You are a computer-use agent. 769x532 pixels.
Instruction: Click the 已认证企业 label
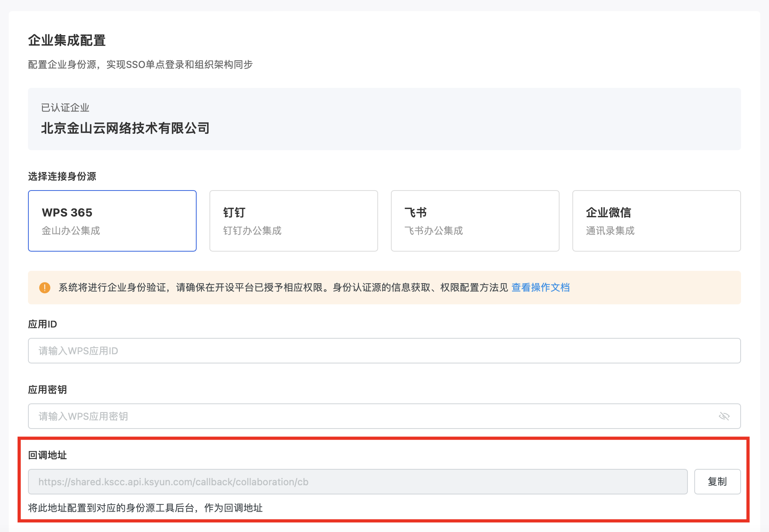(65, 107)
